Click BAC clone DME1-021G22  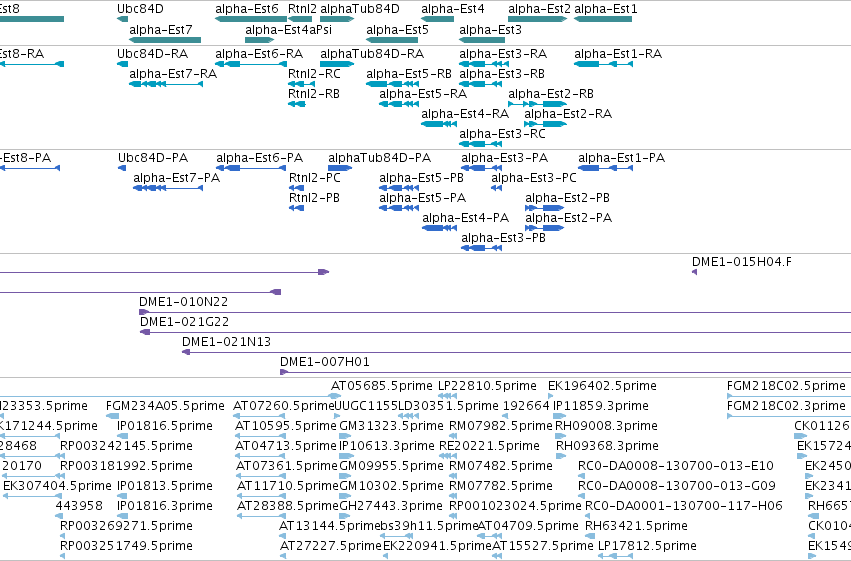click(x=185, y=322)
